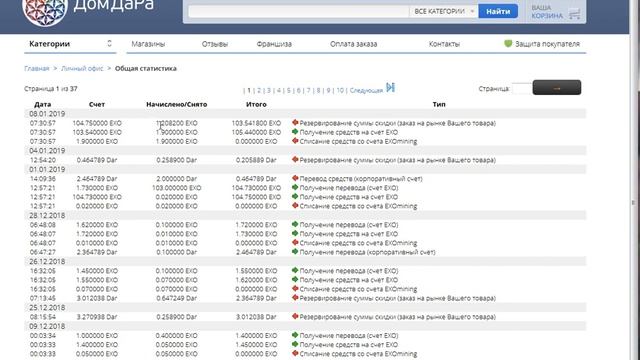The width and height of the screenshot is (640, 360).
Task: Go to Личный офис breadcrumb link
Action: pos(82,69)
